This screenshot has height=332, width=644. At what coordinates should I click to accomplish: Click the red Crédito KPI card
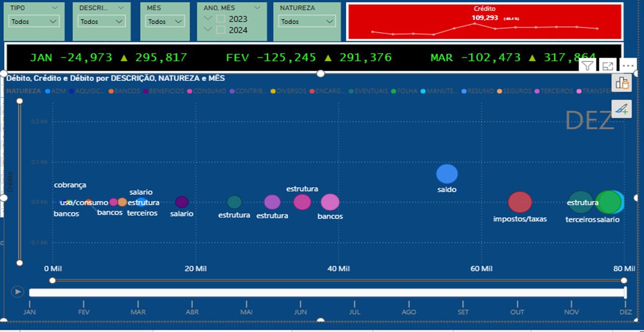(485, 21)
